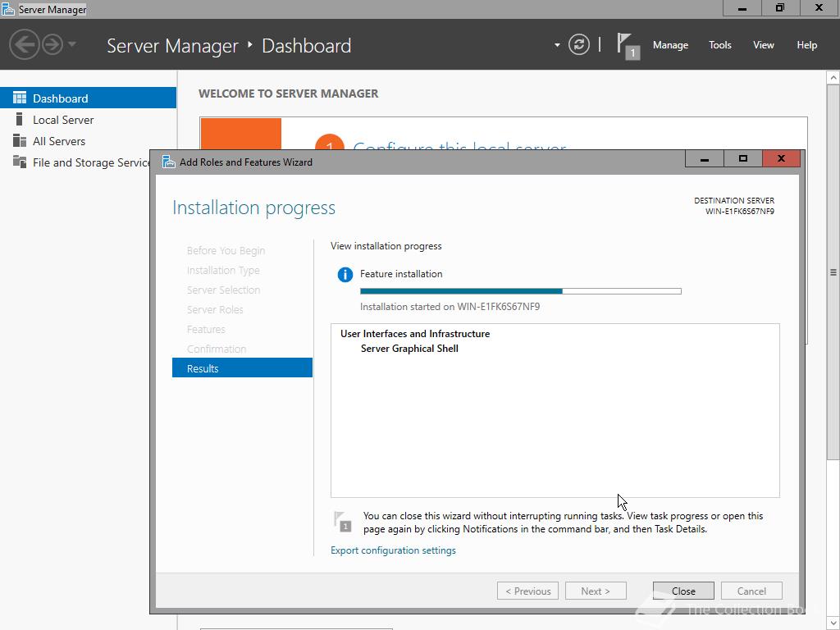The width and height of the screenshot is (840, 630).
Task: Click the forward navigation arrow in Server Manager
Action: click(52, 44)
